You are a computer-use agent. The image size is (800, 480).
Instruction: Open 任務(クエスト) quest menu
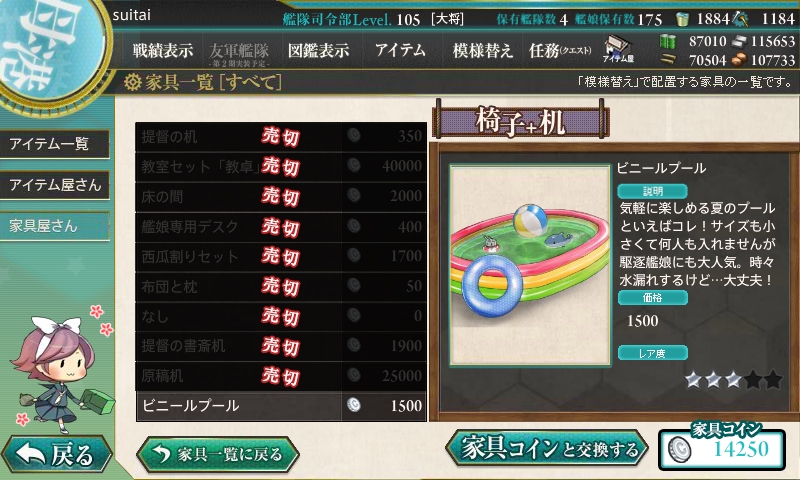[x=560, y=50]
